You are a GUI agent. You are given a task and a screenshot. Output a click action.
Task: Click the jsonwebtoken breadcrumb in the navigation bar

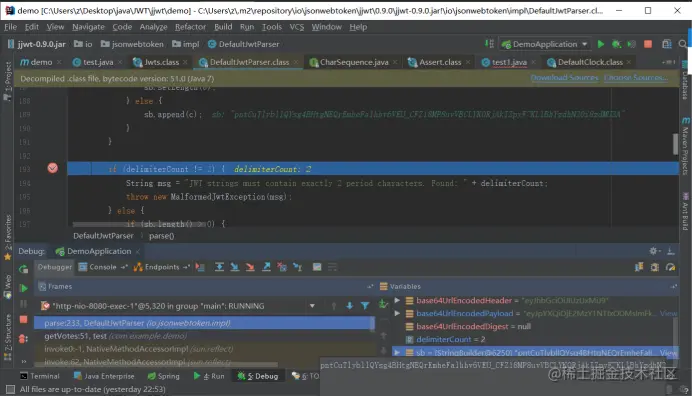pos(132,44)
